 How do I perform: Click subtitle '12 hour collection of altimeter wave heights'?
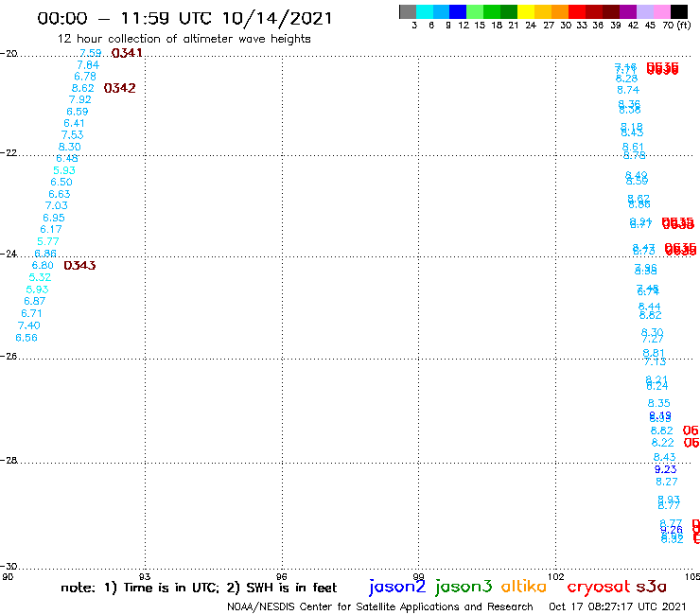tap(184, 39)
